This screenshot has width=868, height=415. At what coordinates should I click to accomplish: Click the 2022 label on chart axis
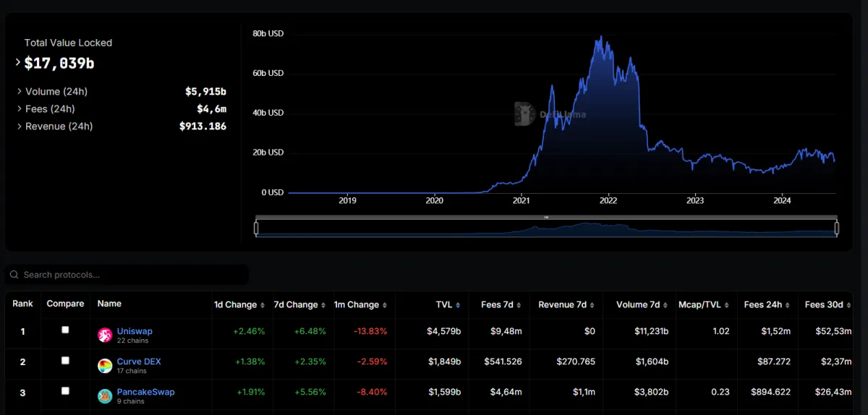(x=608, y=200)
